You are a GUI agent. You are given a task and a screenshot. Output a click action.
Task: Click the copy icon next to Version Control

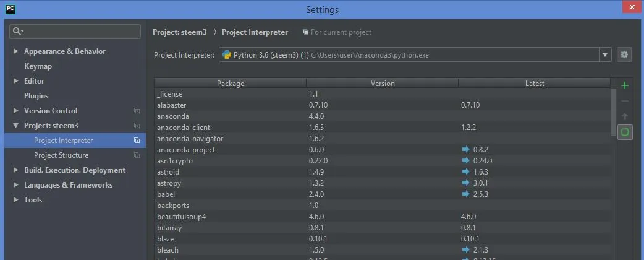[137, 111]
